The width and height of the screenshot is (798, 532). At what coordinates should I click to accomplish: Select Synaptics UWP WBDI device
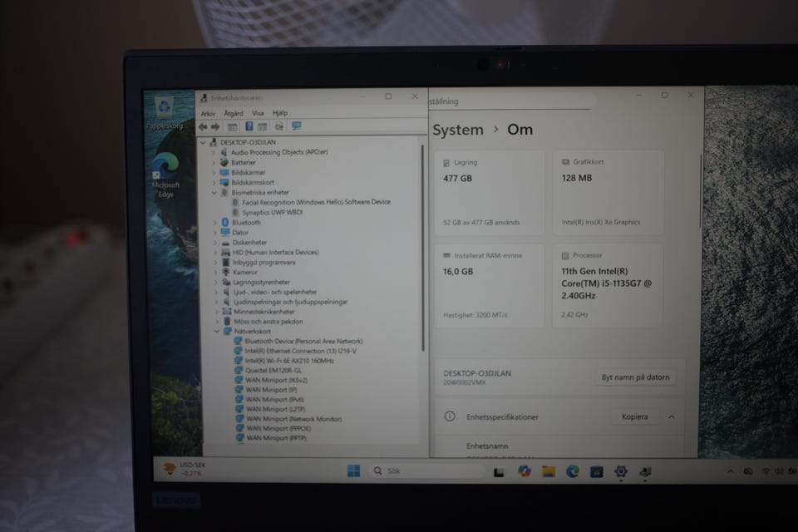tap(272, 212)
